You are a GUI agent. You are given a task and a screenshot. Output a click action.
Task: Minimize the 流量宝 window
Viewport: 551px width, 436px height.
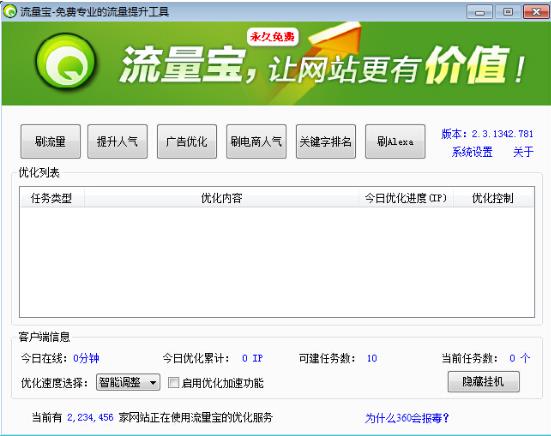point(480,12)
